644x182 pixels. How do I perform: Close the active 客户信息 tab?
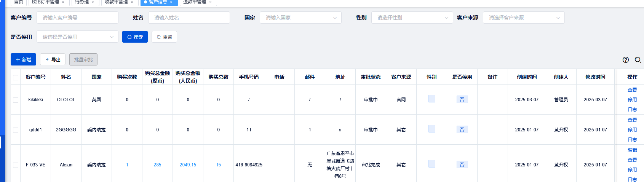(171, 2)
